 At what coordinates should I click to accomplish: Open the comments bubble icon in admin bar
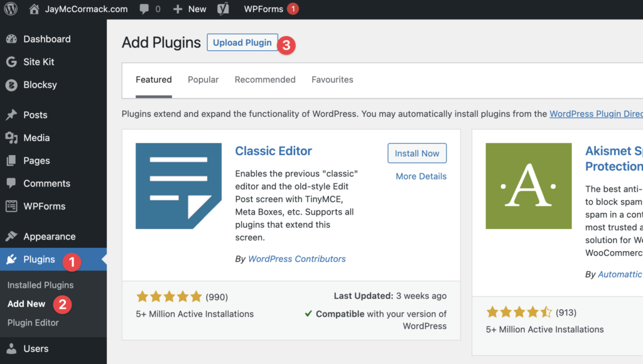coord(144,9)
